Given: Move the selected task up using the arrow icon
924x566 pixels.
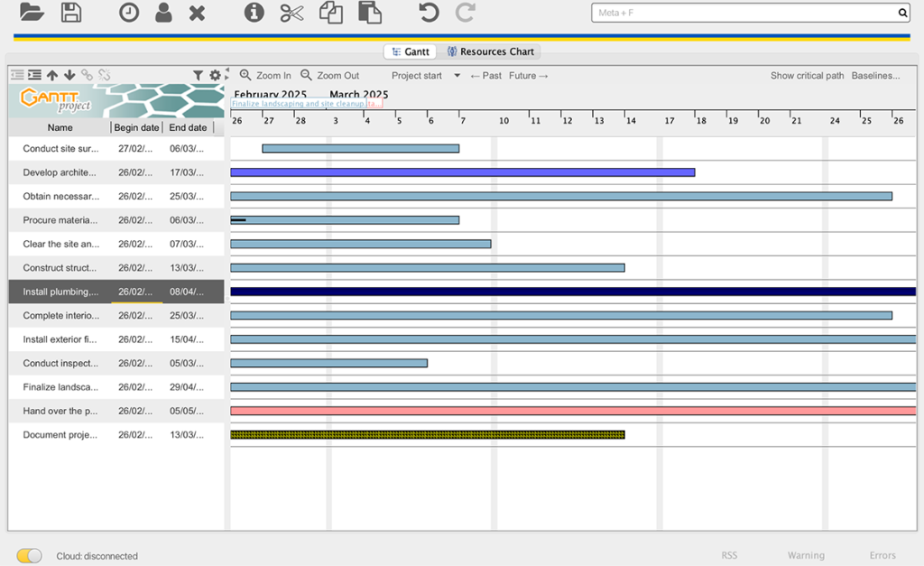Looking at the screenshot, I should point(51,75).
